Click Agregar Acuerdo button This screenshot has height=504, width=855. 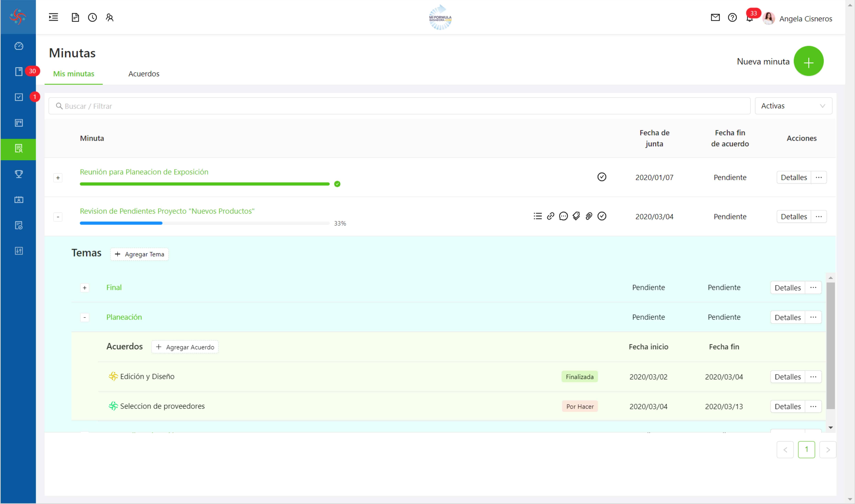185,347
